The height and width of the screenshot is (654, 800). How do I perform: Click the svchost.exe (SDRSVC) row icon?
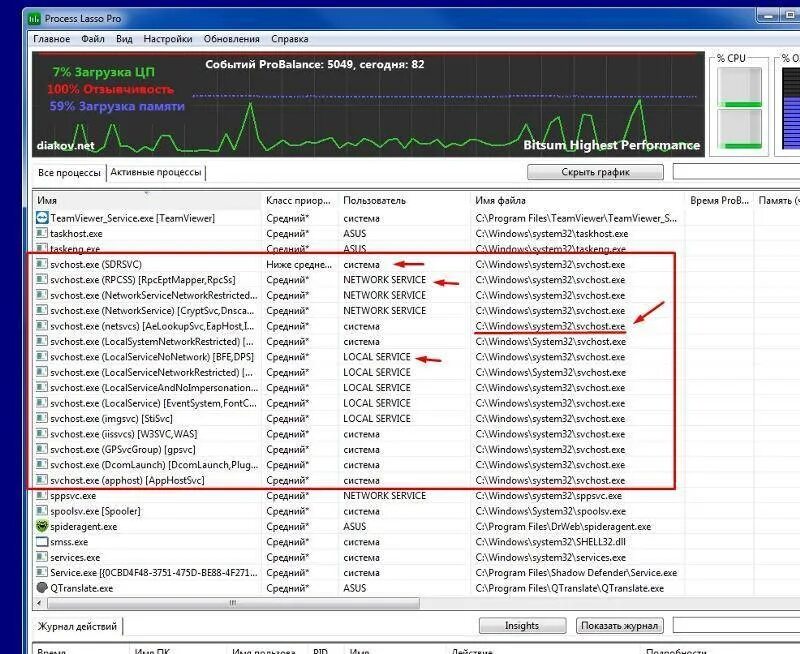[x=42, y=264]
